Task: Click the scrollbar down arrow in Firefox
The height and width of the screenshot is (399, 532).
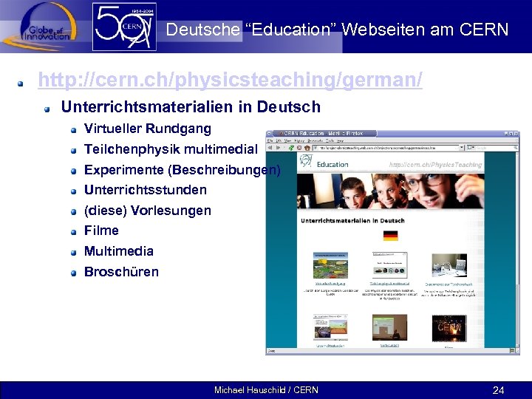Action: coord(517,346)
